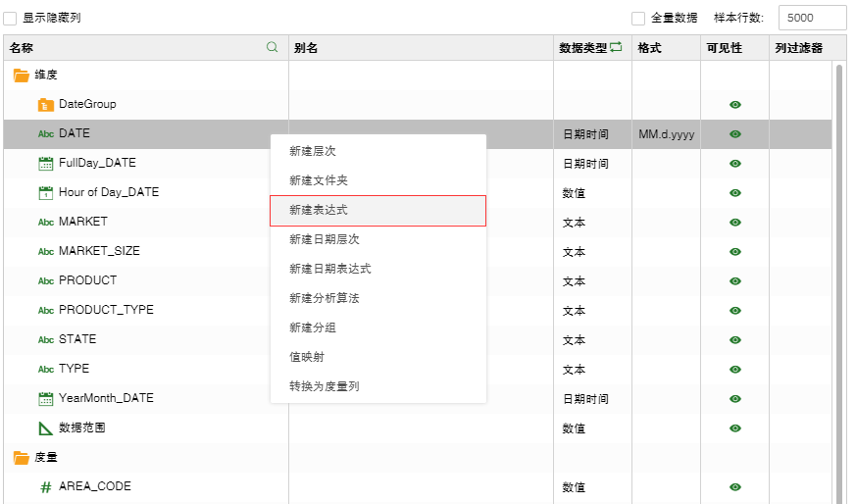The width and height of the screenshot is (856, 504).
Task: Check the 全量数据 checkbox
Action: tap(638, 18)
